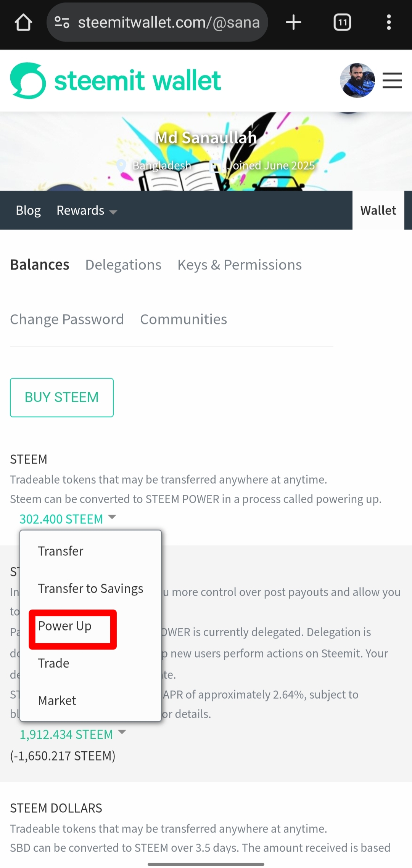
Task: Open the tab switcher showing 11 tabs
Action: (x=342, y=22)
